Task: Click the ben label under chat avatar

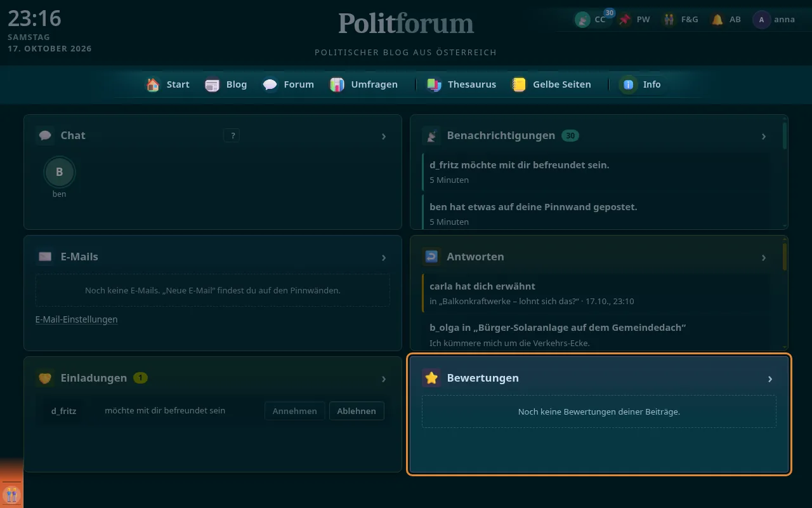Action: [x=60, y=194]
